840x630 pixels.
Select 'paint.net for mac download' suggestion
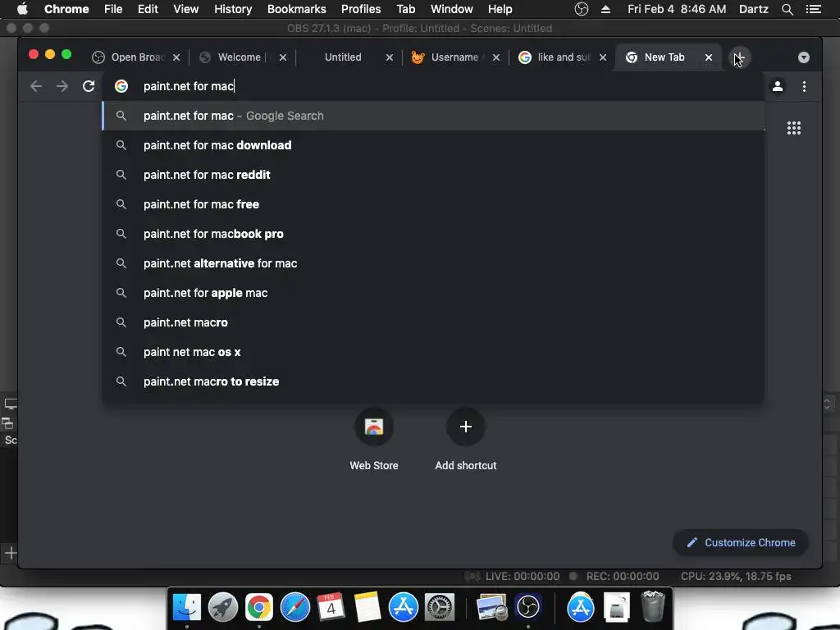433,145
